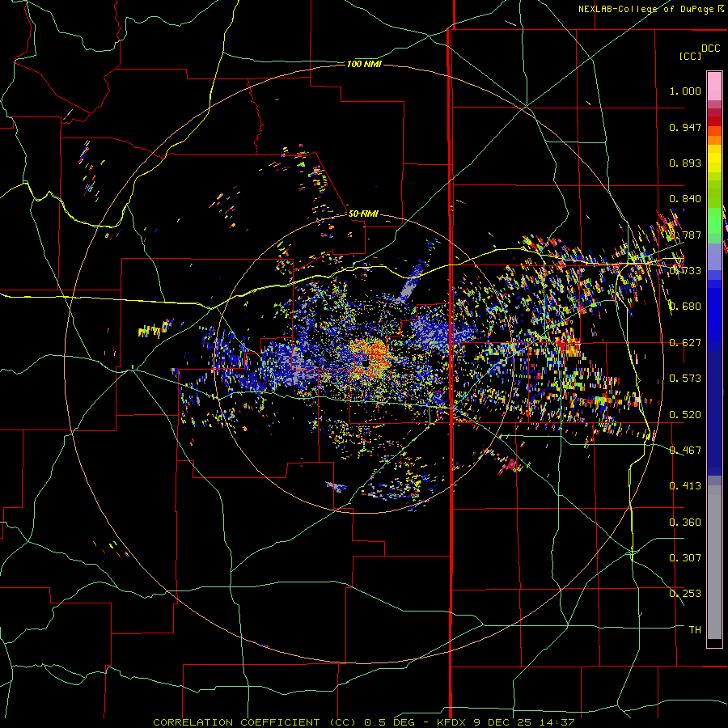728x728 pixels.
Task: Click the 50 NMI range ring label
Action: click(x=363, y=214)
